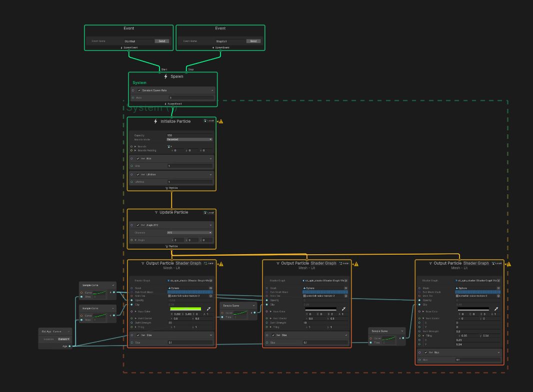Screen dimensions: 533x392
Task: Uncheck the Set Angle.XYZ block
Action: [x=138, y=225]
